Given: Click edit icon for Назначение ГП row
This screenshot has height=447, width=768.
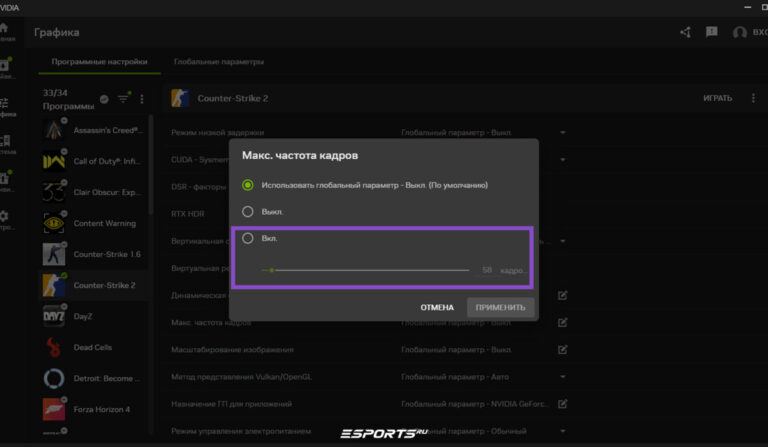Looking at the screenshot, I should 562,404.
